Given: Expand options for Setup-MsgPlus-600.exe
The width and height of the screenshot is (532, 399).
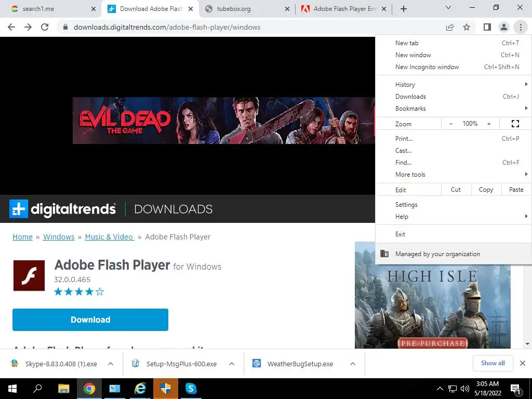Looking at the screenshot, I should 232,364.
